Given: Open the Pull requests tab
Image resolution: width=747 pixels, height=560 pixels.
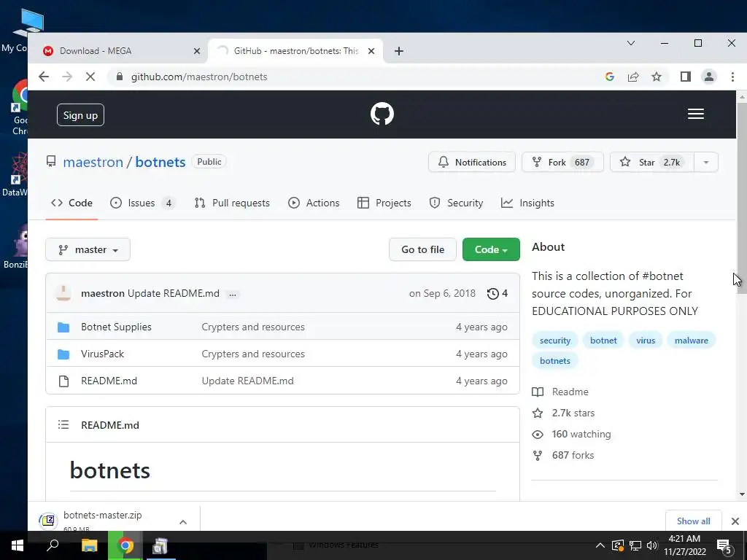Looking at the screenshot, I should coord(232,203).
